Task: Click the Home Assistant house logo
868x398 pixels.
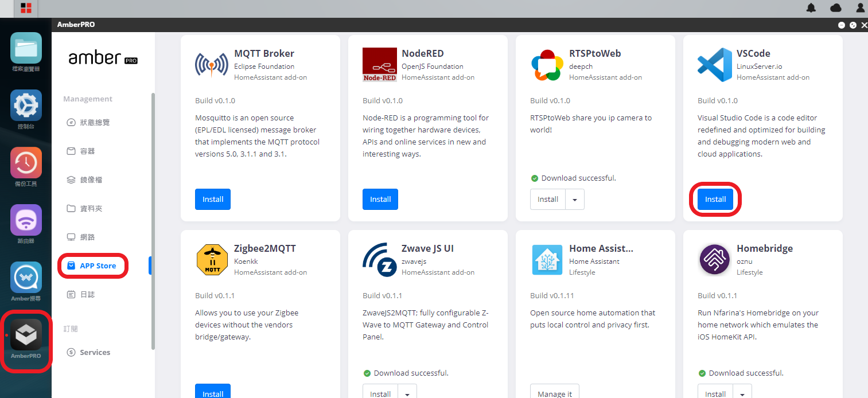Action: pyautogui.click(x=547, y=260)
